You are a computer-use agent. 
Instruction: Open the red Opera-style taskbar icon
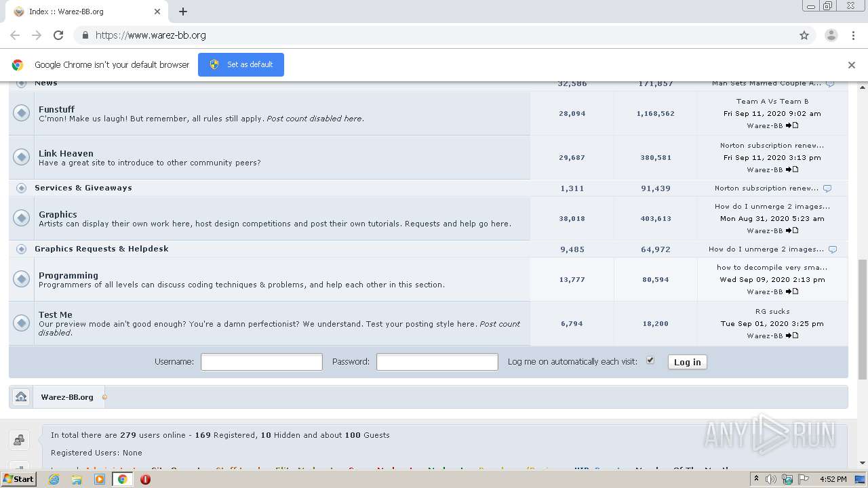tap(145, 479)
